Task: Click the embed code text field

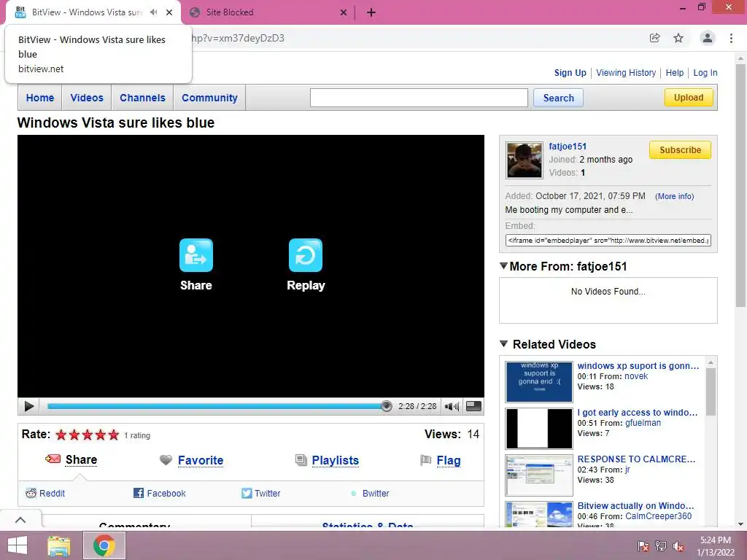Action: [608, 241]
